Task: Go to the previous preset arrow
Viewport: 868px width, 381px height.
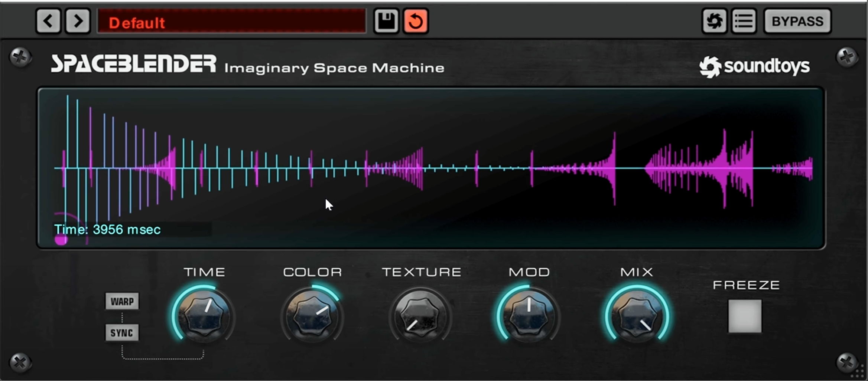Action: click(x=48, y=21)
